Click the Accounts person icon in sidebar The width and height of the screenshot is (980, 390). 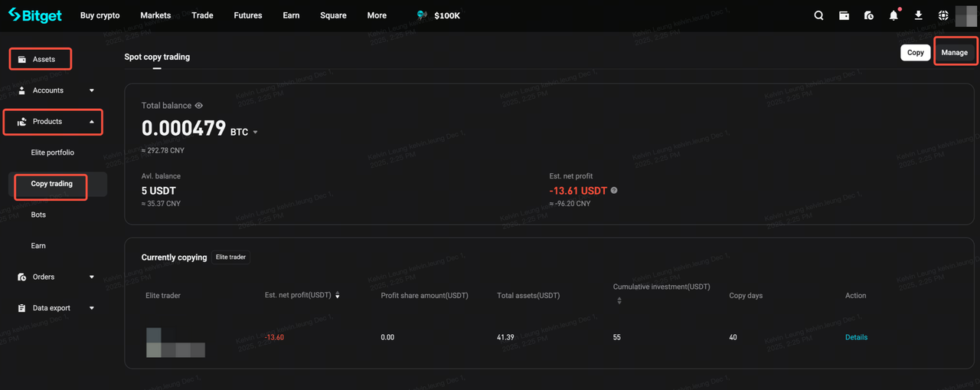[x=22, y=90]
